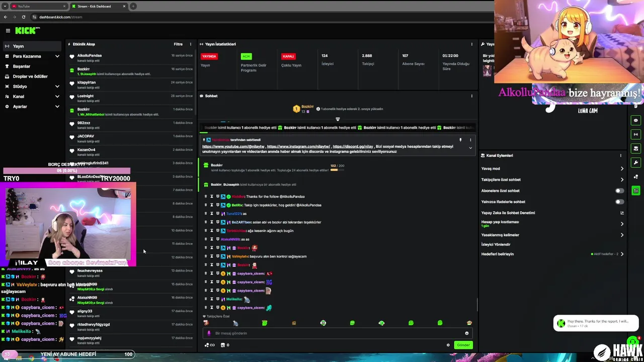
Task: Expand Para Kazanma sidebar section
Action: coord(57,56)
